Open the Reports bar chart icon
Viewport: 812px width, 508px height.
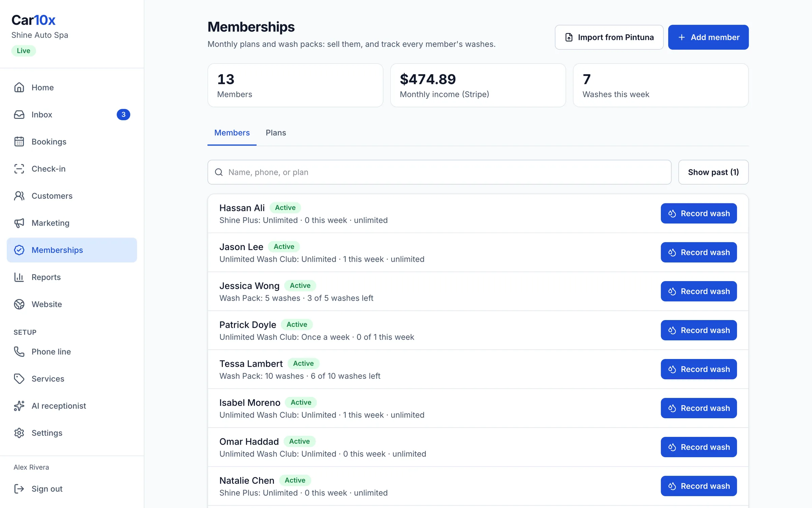pos(19,277)
